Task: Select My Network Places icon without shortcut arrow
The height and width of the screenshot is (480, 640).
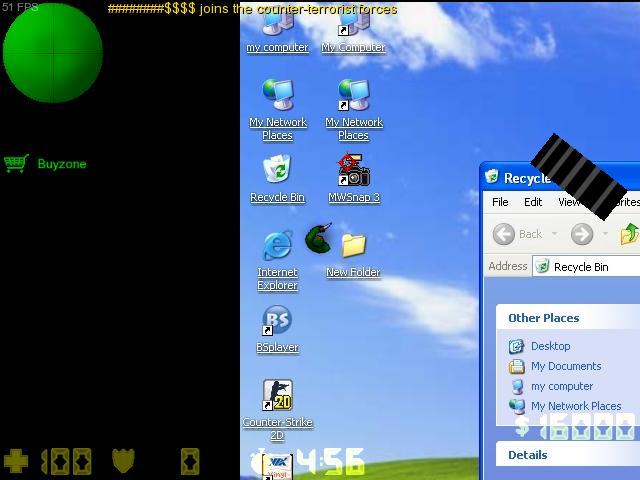Action: (x=278, y=94)
